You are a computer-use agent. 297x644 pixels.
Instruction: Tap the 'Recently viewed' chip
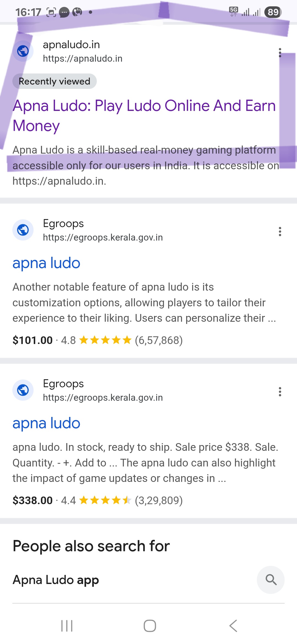[54, 81]
